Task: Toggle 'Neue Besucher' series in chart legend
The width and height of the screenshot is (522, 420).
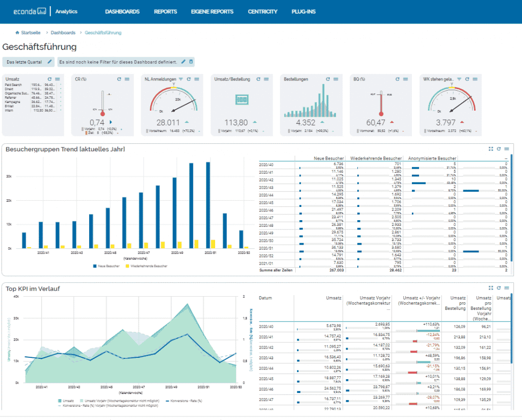Action: click(x=106, y=266)
